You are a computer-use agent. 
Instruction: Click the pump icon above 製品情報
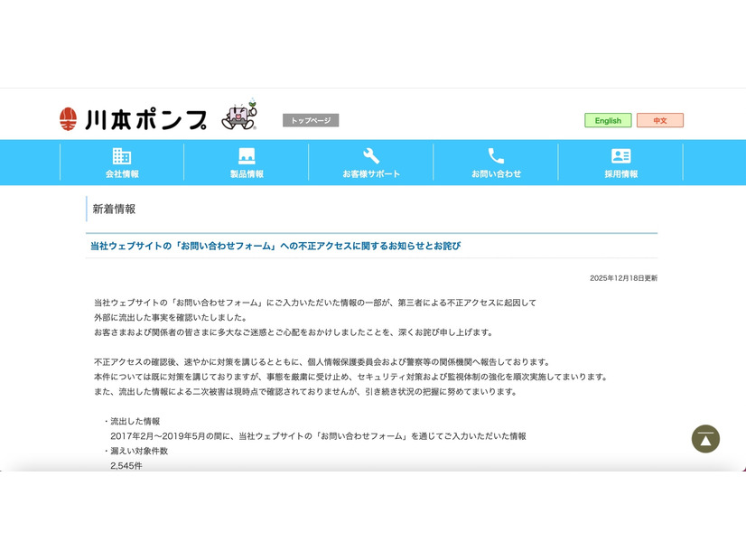point(246,155)
